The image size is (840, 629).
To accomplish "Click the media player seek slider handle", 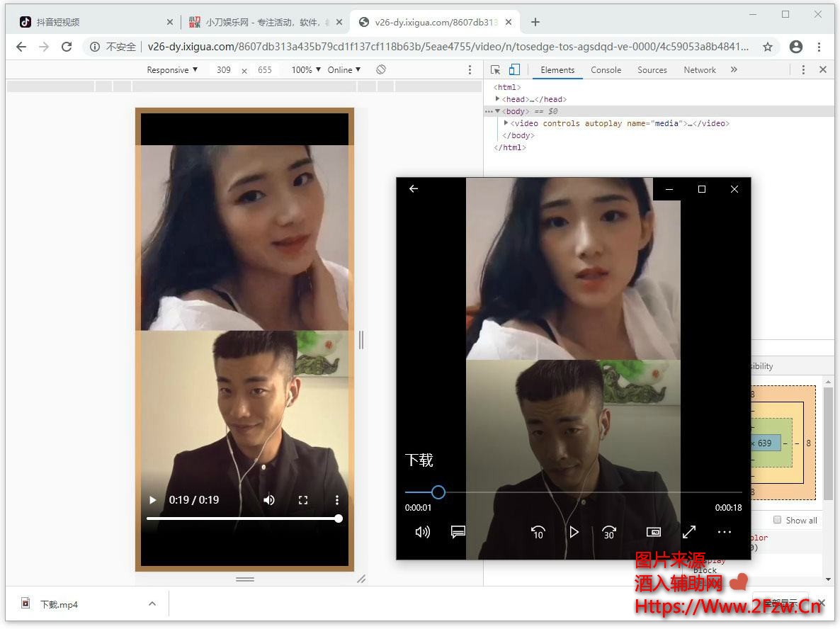I will point(438,492).
